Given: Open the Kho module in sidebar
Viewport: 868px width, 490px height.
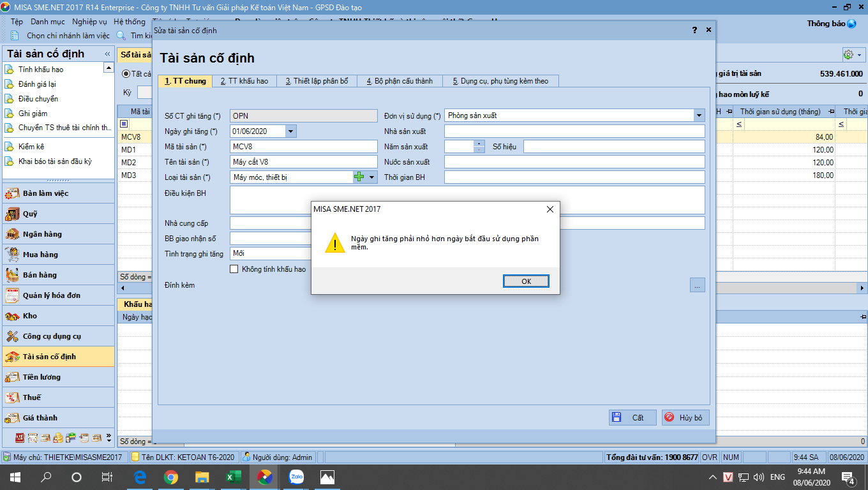Looking at the screenshot, I should point(29,316).
